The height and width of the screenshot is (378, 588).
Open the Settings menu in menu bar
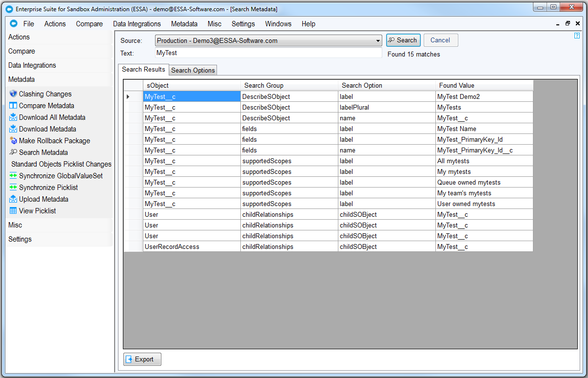pyautogui.click(x=243, y=24)
